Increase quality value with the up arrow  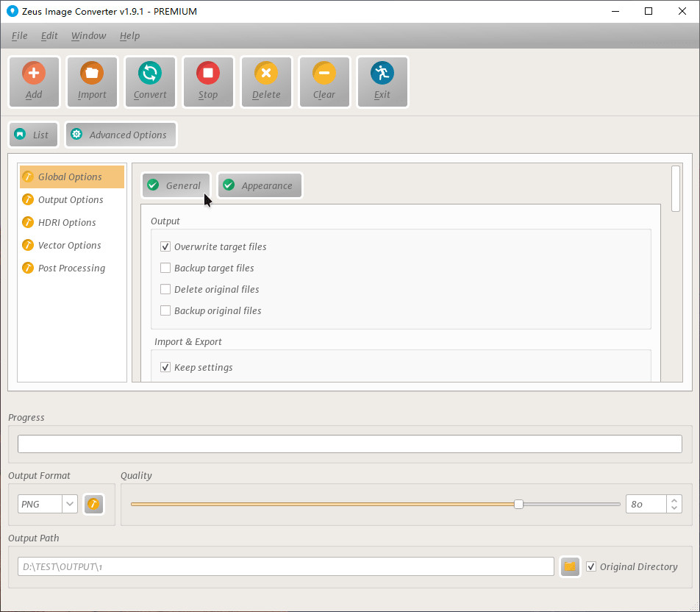pos(674,500)
